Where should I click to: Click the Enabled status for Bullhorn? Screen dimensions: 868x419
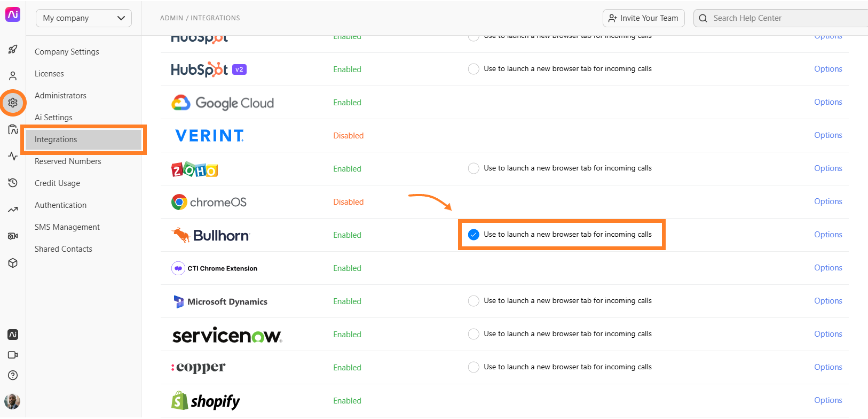pyautogui.click(x=347, y=235)
